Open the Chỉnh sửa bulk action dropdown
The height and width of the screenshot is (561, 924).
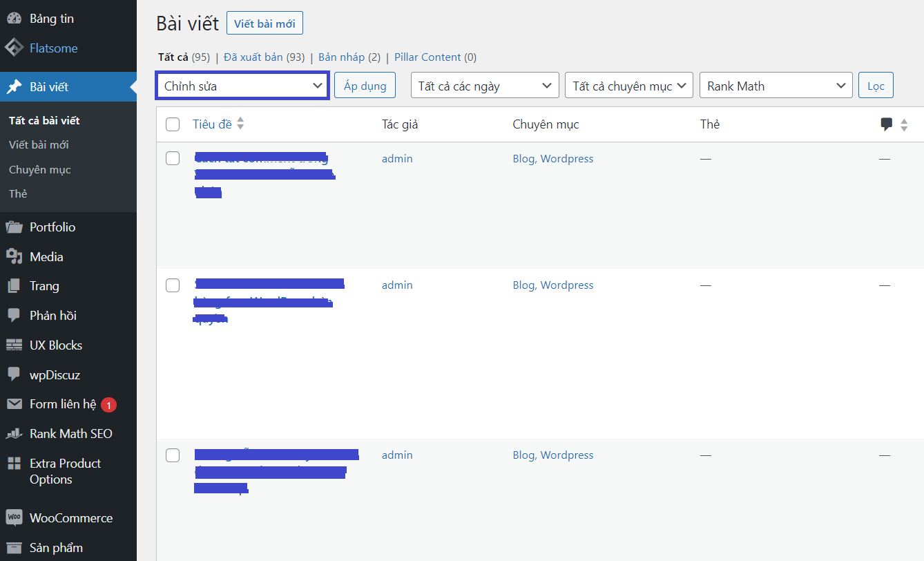click(x=242, y=86)
